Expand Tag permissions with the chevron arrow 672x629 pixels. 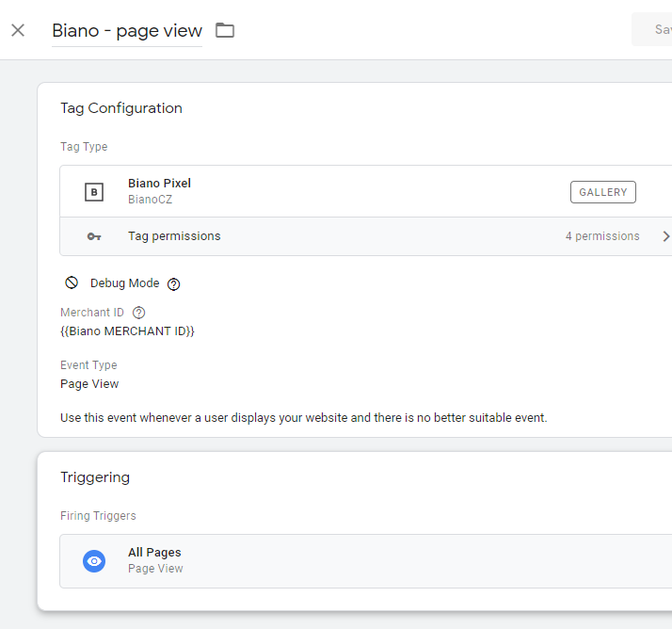665,236
